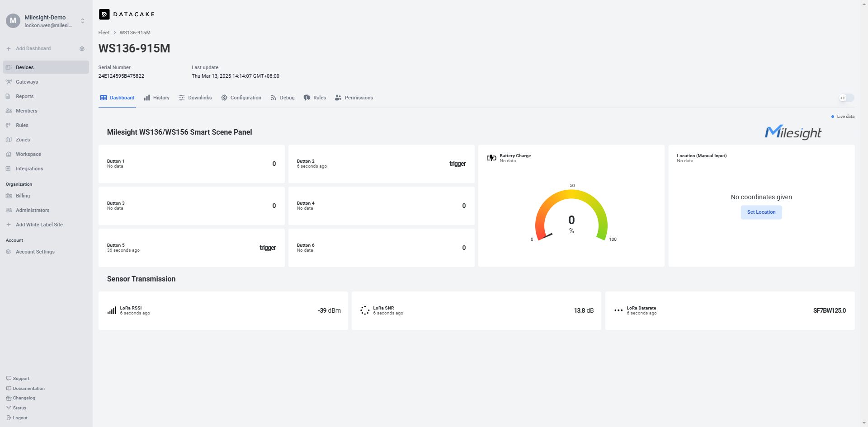The width and height of the screenshot is (868, 427).
Task: Click the Integrations icon in sidebar
Action: 8,169
